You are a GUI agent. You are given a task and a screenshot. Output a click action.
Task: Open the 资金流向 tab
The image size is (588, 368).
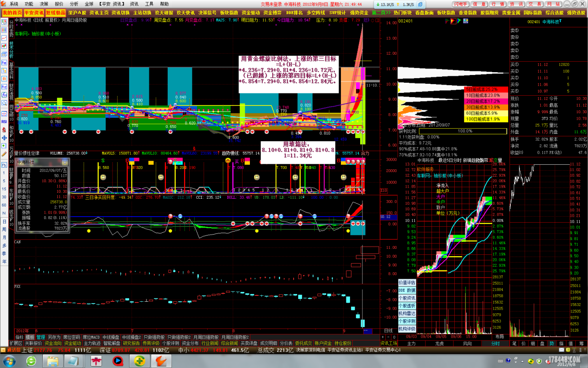53,343
